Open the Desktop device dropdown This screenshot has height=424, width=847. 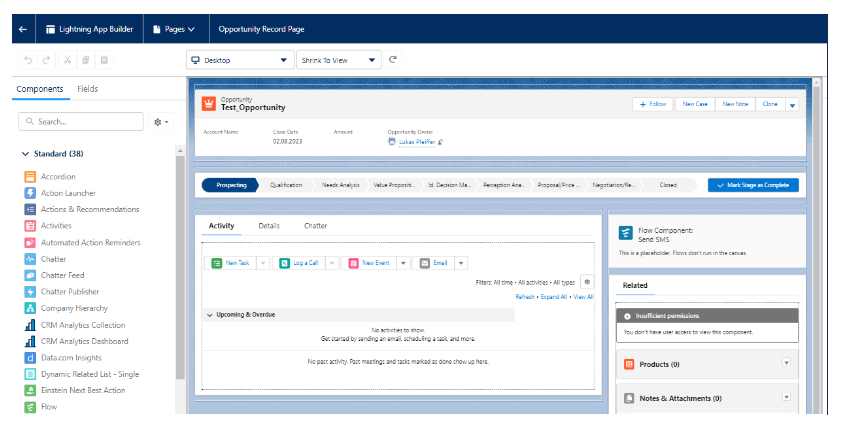pos(239,60)
